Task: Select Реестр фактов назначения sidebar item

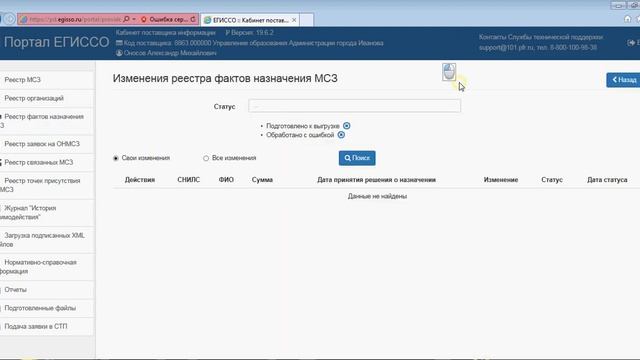Action: pos(47,121)
